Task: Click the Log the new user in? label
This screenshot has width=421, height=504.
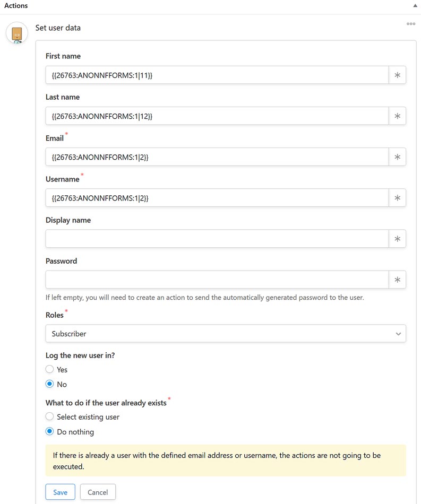Action: 80,355
